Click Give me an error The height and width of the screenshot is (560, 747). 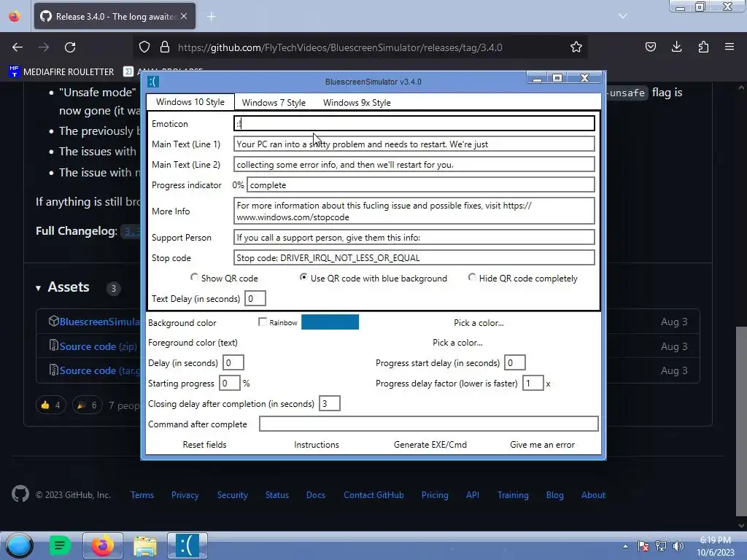[542, 444]
